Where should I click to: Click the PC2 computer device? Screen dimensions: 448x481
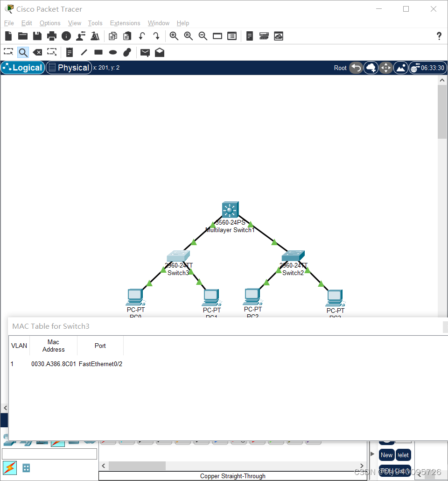[x=252, y=297]
